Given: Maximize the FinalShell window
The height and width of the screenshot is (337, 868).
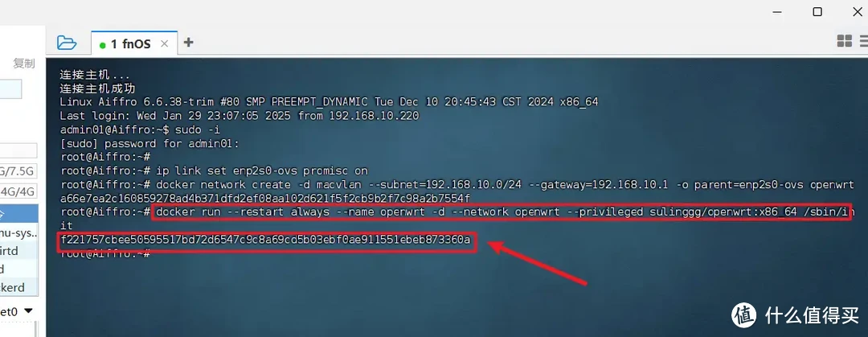Looking at the screenshot, I should pos(817,11).
